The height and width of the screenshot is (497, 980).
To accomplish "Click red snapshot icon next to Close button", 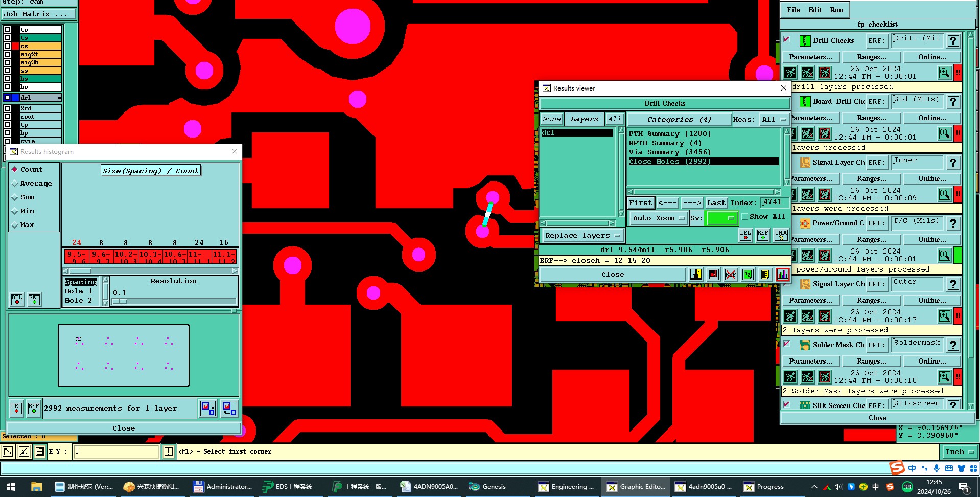I will click(713, 275).
